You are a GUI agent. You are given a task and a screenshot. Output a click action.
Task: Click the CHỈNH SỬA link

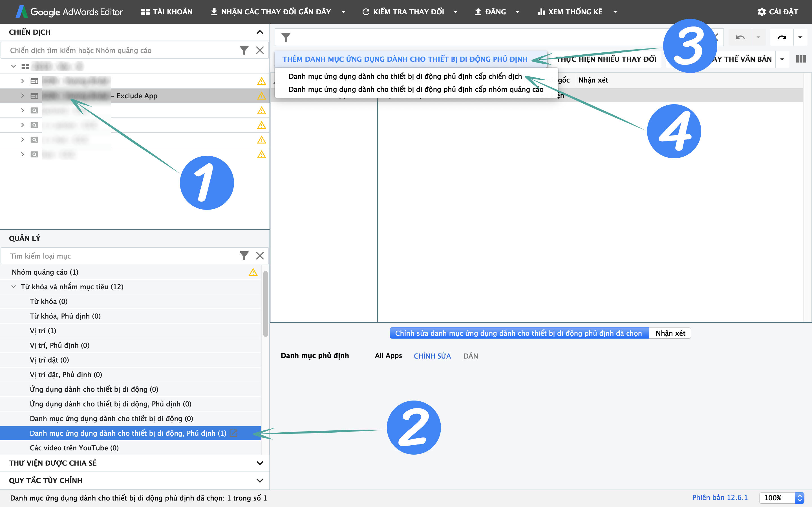click(432, 356)
